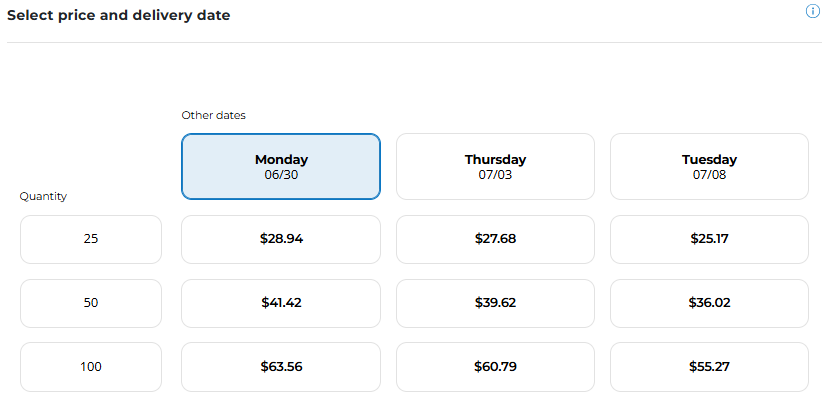
Task: Choose the $60.79 price for 100
Action: pyautogui.click(x=495, y=367)
